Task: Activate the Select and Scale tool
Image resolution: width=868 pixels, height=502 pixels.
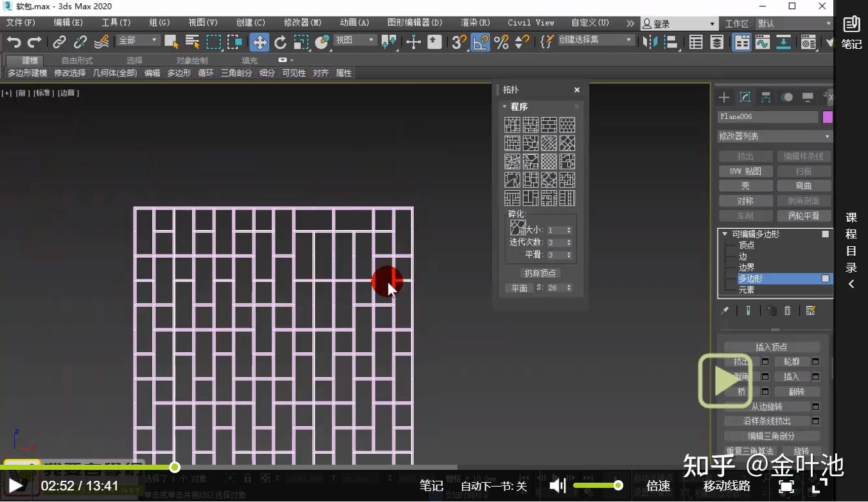Action: point(301,42)
